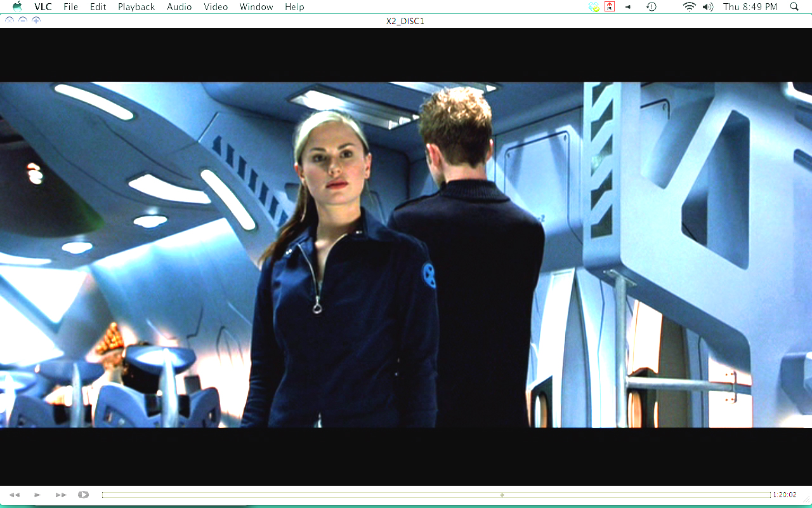Open the Video menu
This screenshot has height=508, width=812.
click(x=216, y=7)
